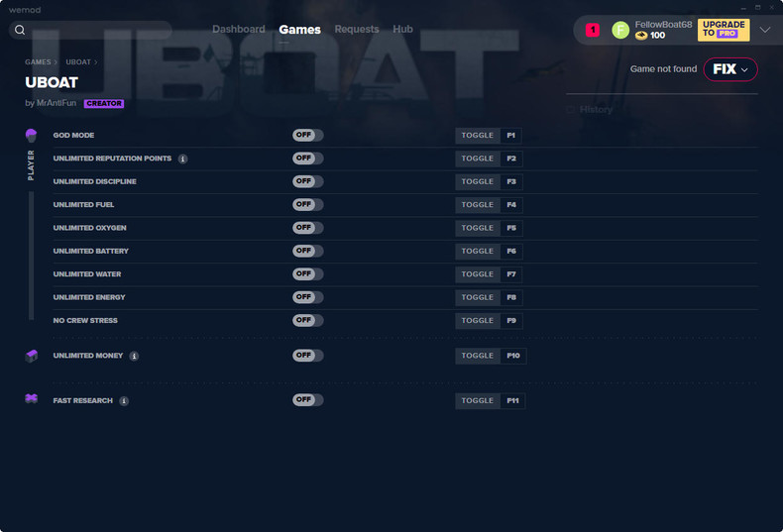783x532 pixels.
Task: Click Fast Research F11 hotkey
Action: 512,401
